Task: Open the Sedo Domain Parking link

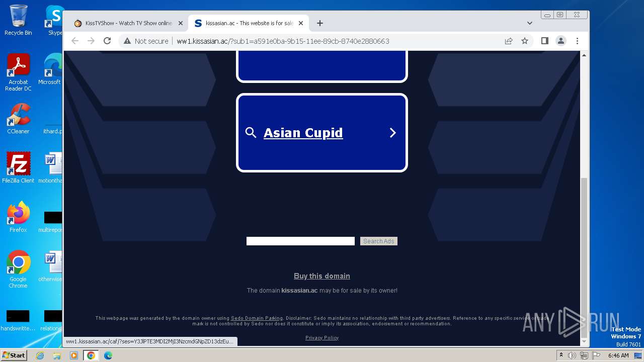Action: click(257, 318)
